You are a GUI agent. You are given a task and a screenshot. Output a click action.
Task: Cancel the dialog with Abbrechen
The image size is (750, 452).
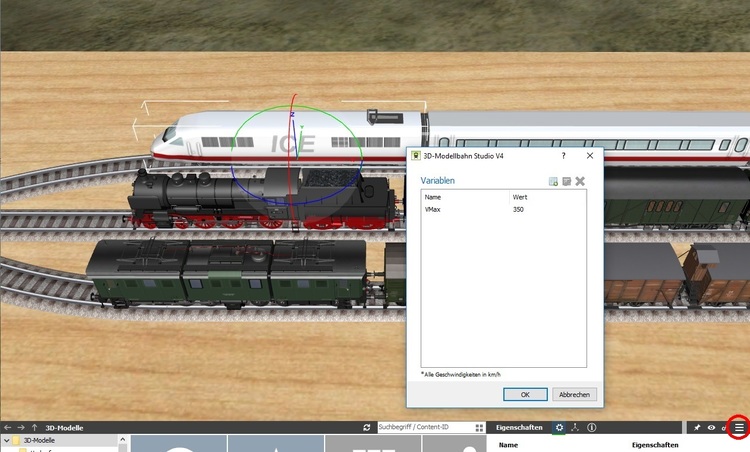[574, 395]
